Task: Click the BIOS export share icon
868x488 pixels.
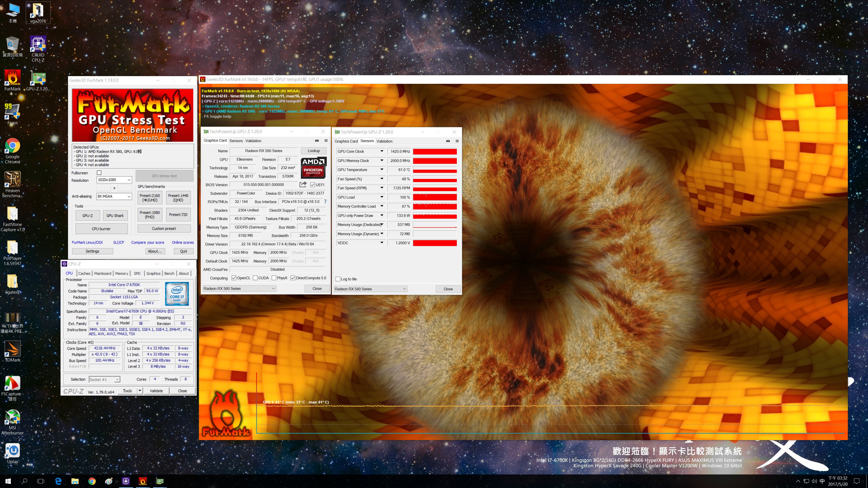Action: (x=303, y=185)
